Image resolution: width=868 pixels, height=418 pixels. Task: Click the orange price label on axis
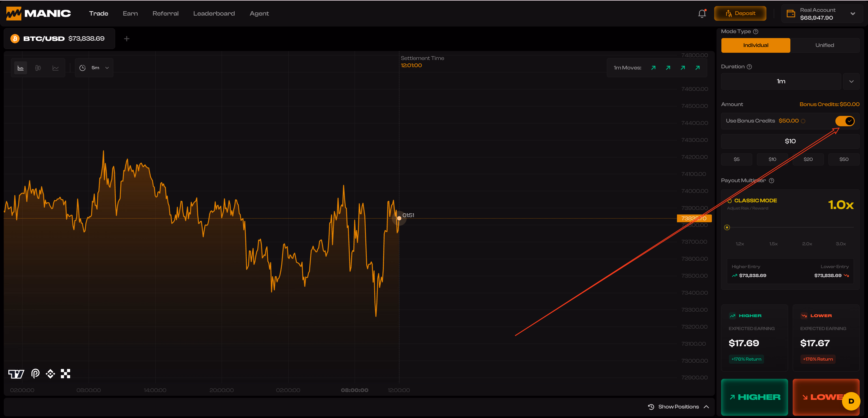pyautogui.click(x=694, y=219)
